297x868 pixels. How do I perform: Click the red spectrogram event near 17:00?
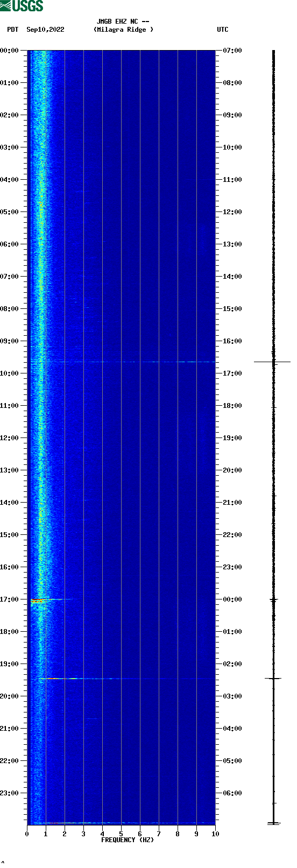(x=37, y=601)
